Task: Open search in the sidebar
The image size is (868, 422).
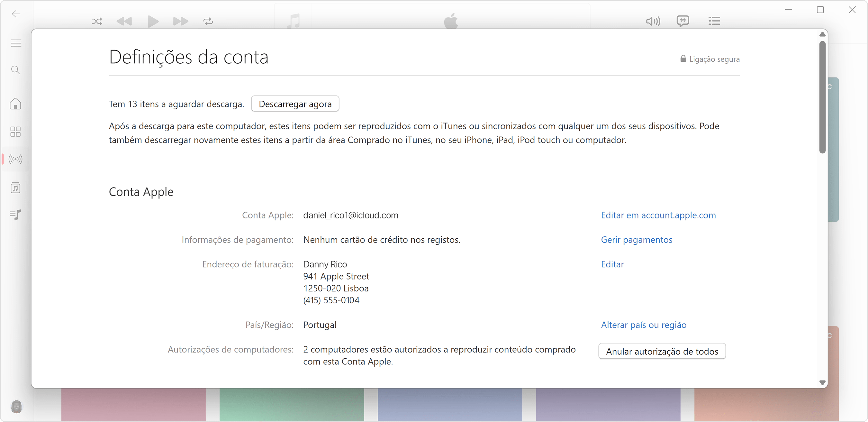Action: (x=15, y=70)
